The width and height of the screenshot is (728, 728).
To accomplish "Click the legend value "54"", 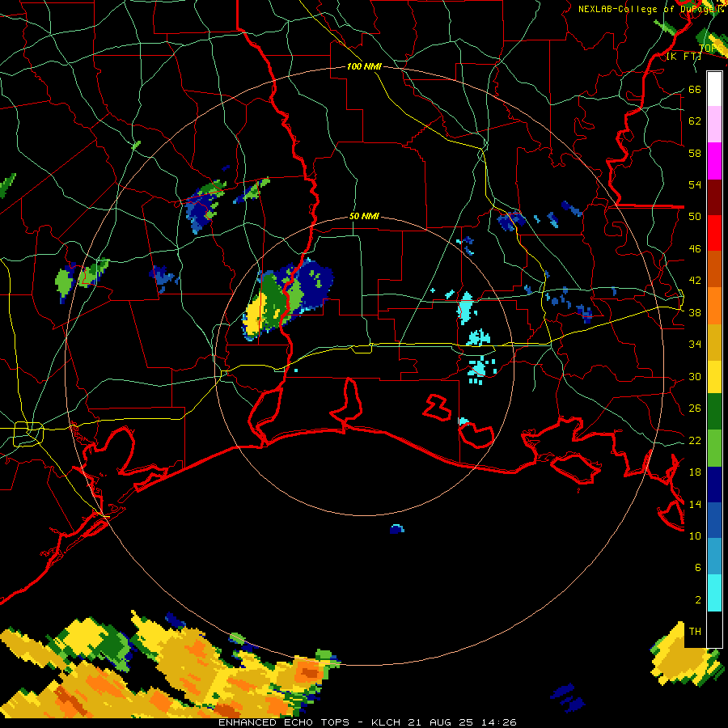I will [x=695, y=184].
